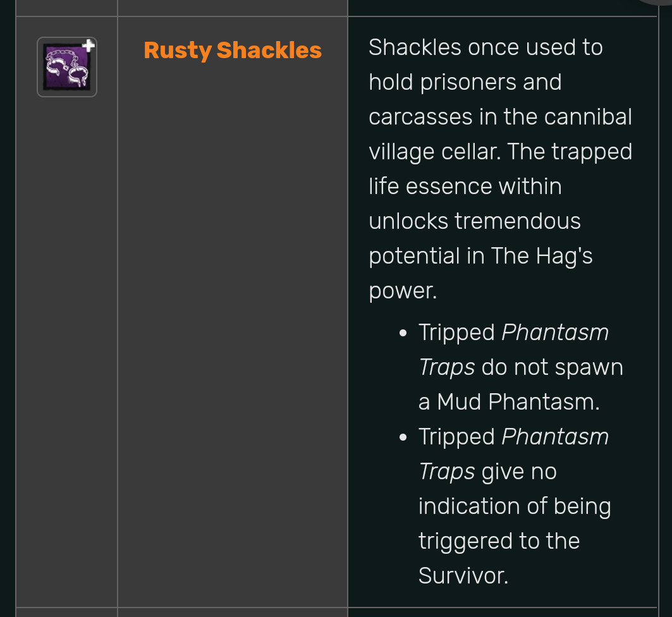Click italic Traps before give no

[446, 472]
